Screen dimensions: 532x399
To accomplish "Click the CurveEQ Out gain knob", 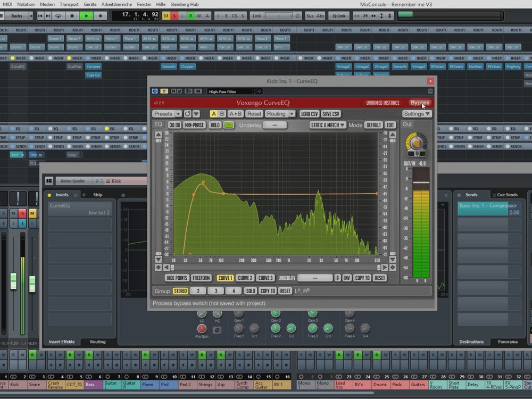I will click(417, 143).
